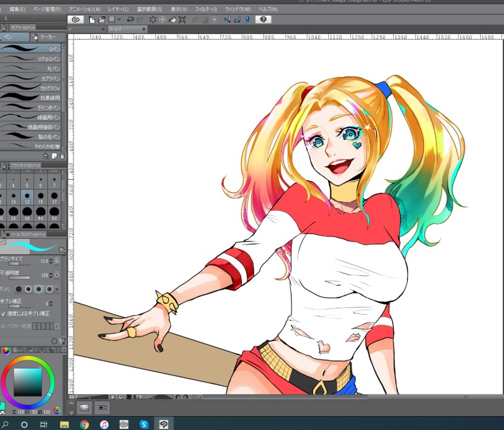
Task: Open brush size dynamics settings button
Action: (57, 261)
